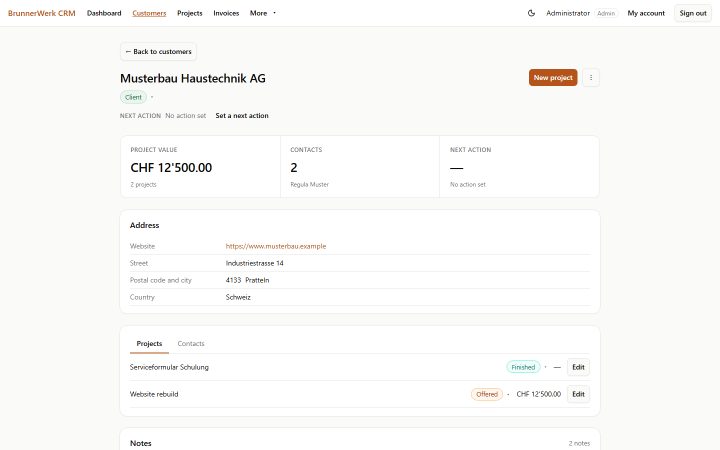Viewport: 720px width, 450px height.
Task: Edit the Website rebuild project
Action: click(x=578, y=394)
